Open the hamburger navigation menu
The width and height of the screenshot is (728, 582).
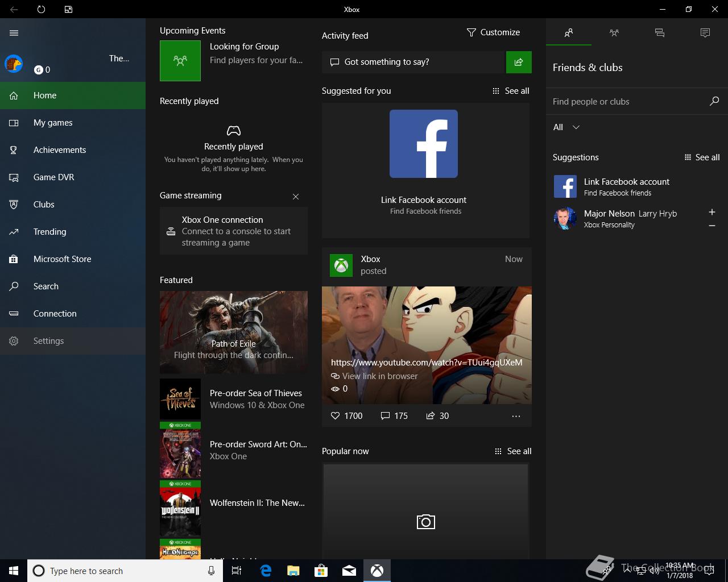(14, 33)
